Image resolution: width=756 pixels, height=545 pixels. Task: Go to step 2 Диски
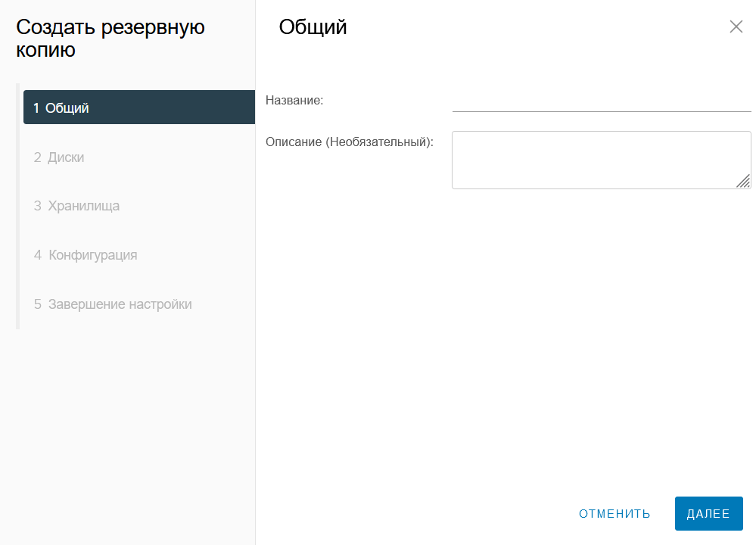tap(59, 157)
